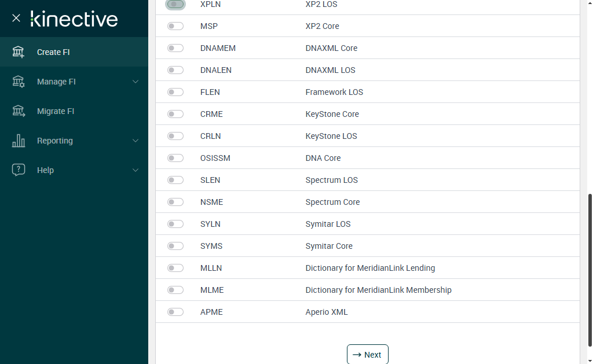The width and height of the screenshot is (593, 364).
Task: Enable the FLEN Framework LOS toggle
Action: coord(175,92)
